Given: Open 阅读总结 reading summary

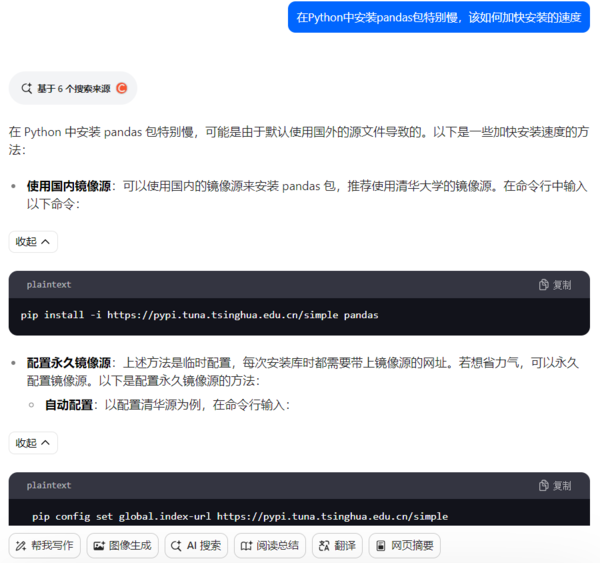Looking at the screenshot, I should pyautogui.click(x=270, y=545).
